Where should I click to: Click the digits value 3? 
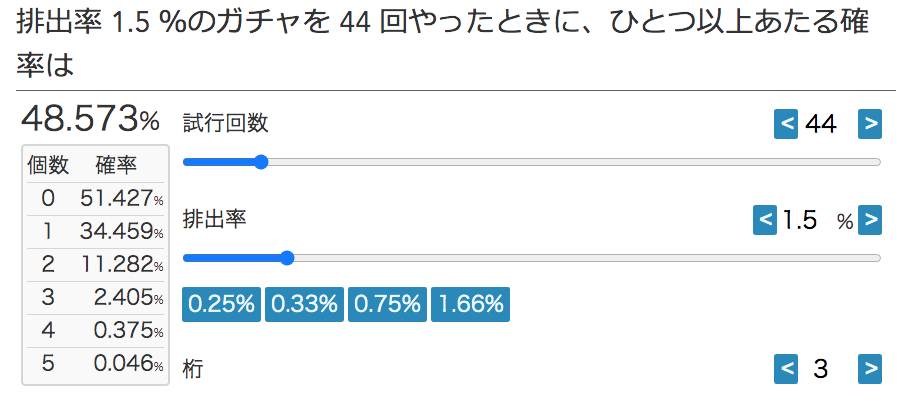(x=821, y=369)
